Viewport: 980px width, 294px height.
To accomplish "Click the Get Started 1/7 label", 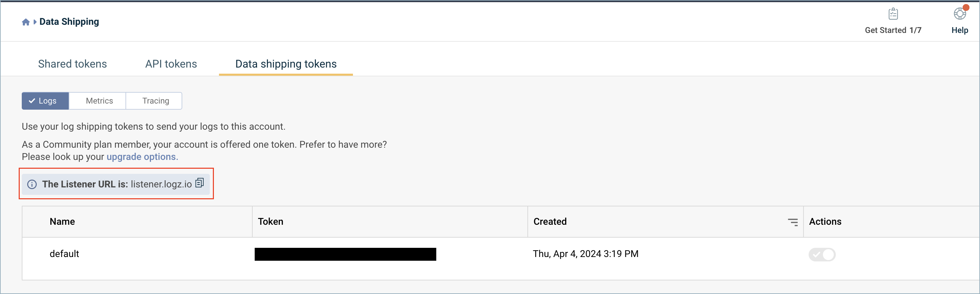I will click(x=893, y=31).
